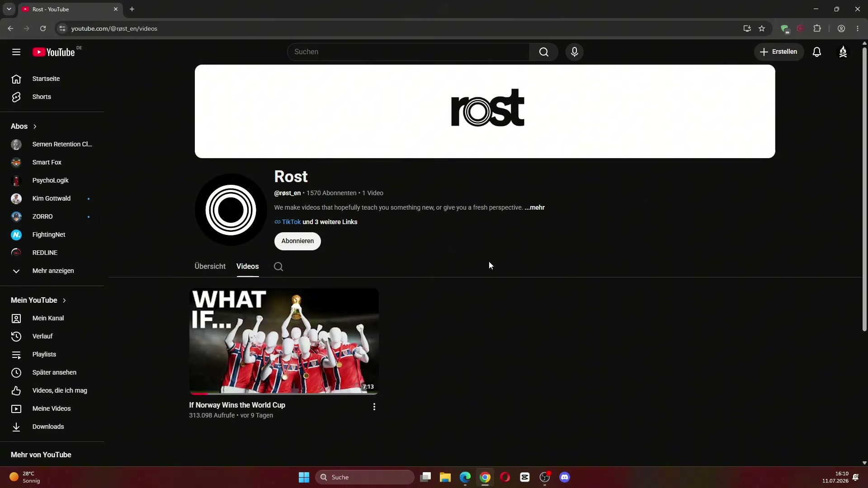Open the PsychoLogik channel
Screen dimensions: 868x488
52,181
